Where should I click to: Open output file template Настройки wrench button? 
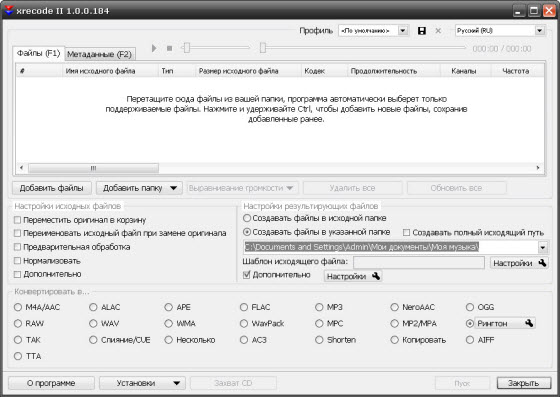tap(519, 263)
